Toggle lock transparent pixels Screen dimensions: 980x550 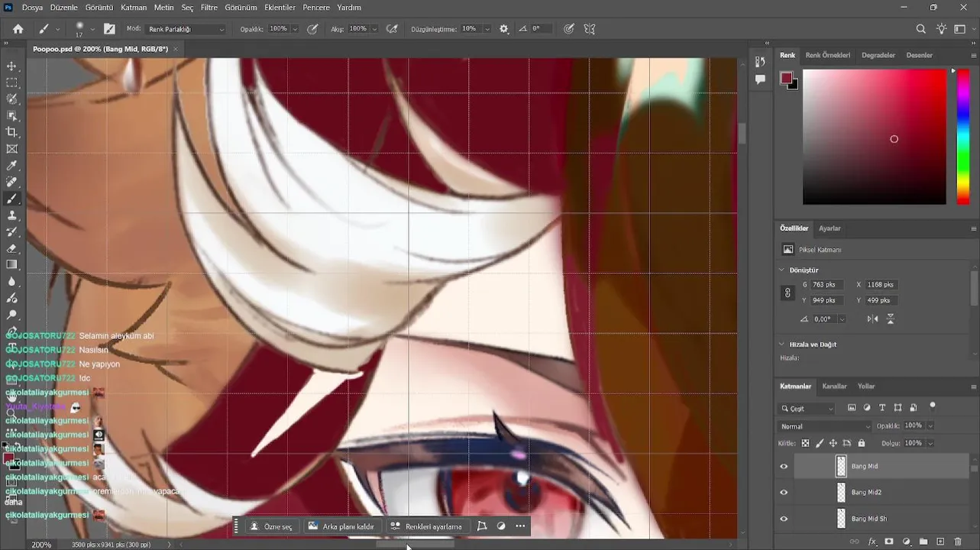(x=805, y=443)
